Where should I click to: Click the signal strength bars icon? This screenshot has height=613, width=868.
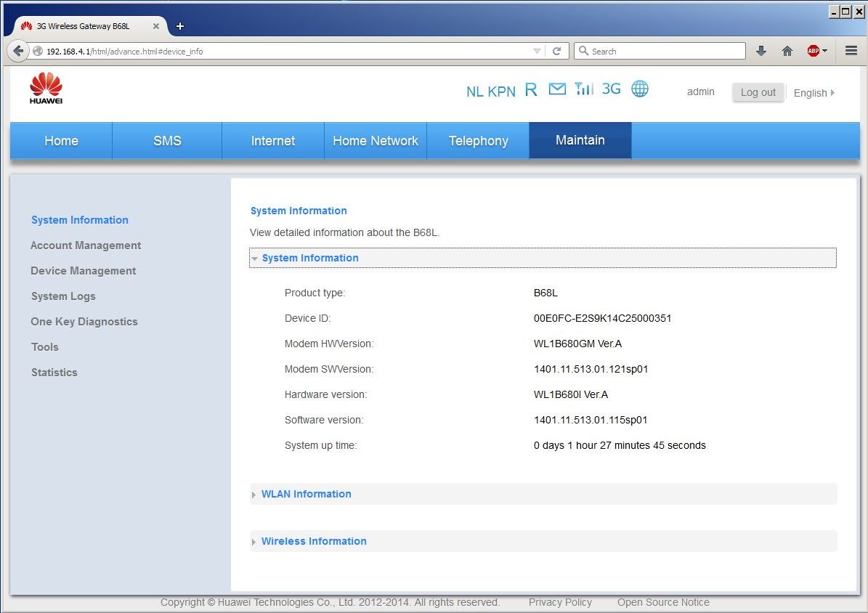click(x=583, y=89)
